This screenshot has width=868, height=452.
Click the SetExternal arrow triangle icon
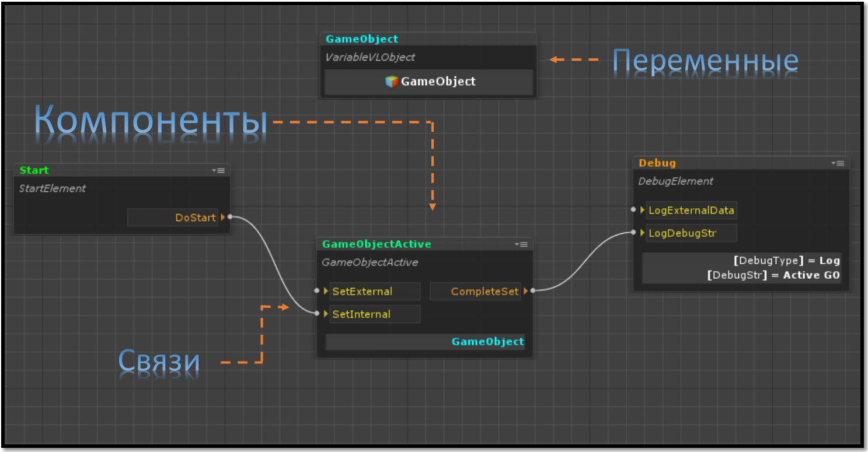pos(326,291)
